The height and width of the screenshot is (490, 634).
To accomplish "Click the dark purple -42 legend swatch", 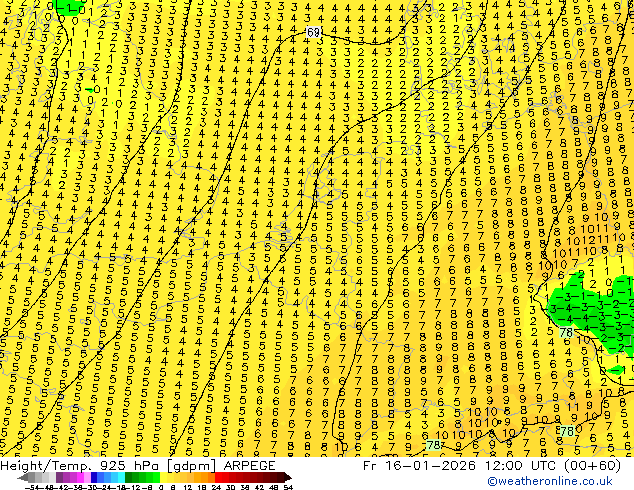I will 59,477.
